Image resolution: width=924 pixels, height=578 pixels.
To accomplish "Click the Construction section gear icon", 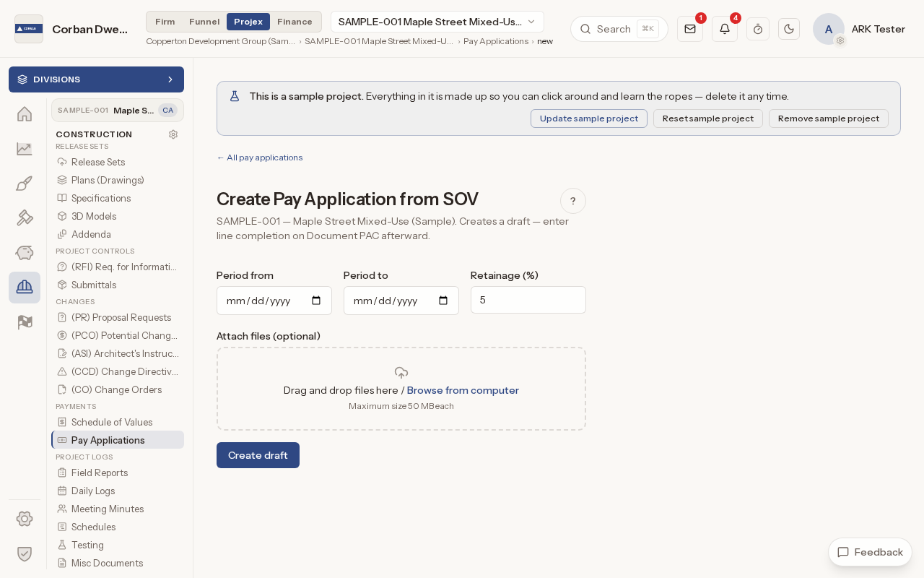I will tap(173, 134).
